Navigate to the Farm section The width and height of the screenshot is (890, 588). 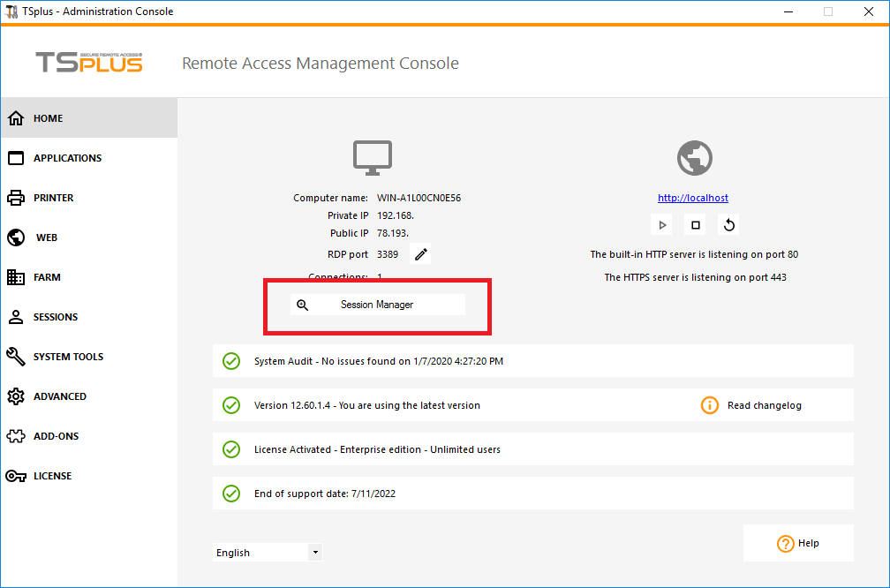(47, 277)
